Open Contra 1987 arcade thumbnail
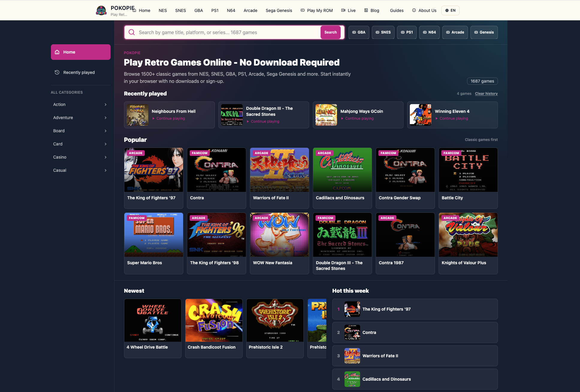This screenshot has height=392, width=580. (x=405, y=235)
